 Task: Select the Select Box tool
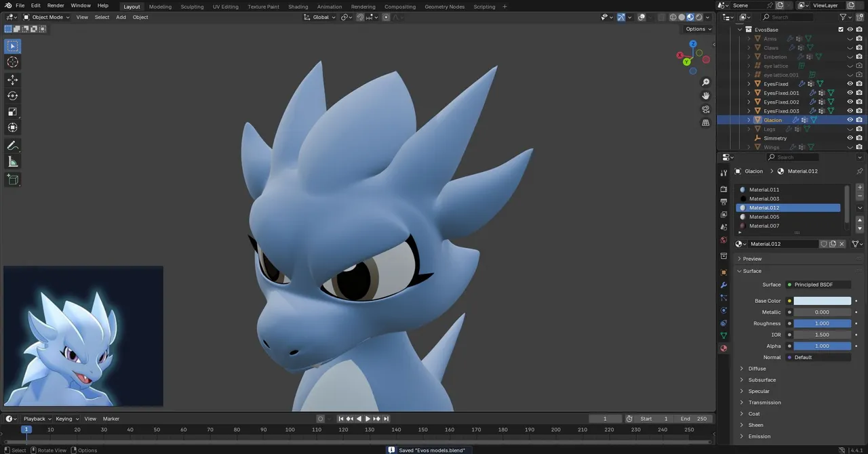point(13,46)
